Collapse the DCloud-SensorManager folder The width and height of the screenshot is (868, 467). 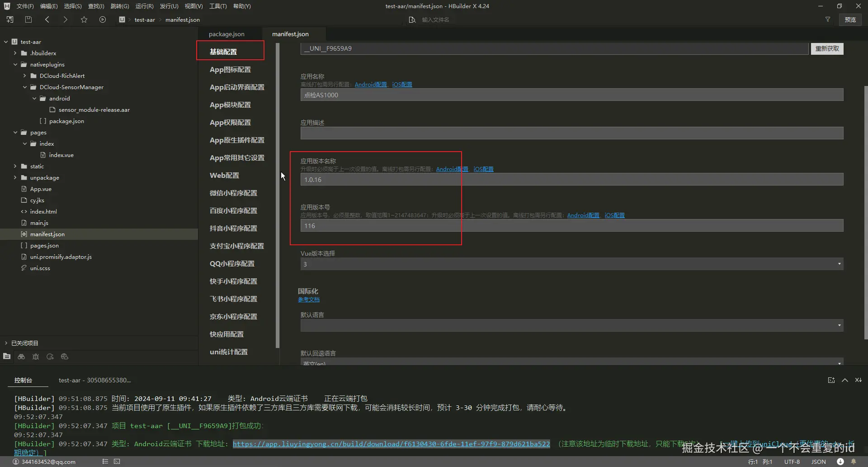24,87
